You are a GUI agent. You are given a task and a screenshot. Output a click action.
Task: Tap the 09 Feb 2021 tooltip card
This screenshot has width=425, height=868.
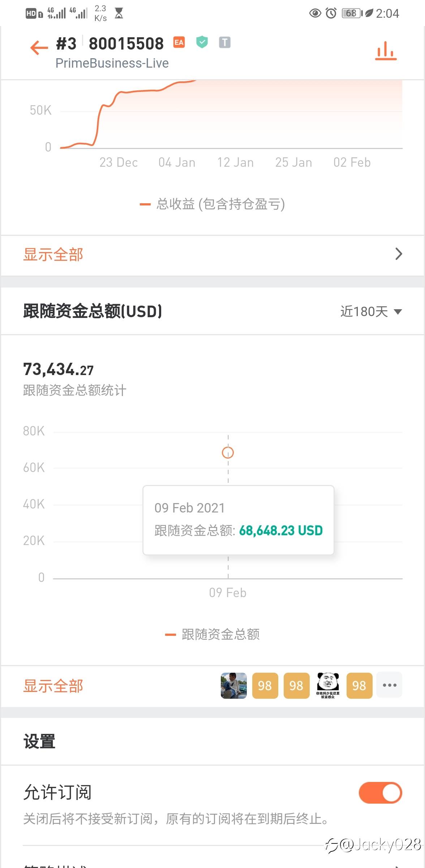coord(238,520)
